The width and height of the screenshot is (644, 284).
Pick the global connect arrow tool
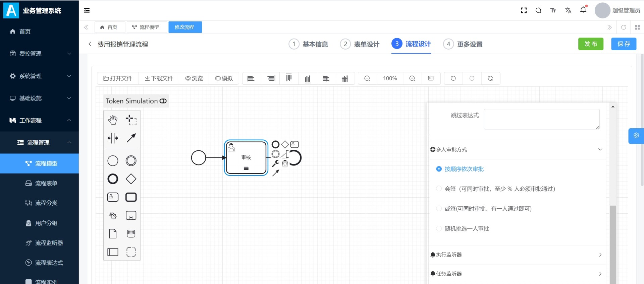coord(131,138)
